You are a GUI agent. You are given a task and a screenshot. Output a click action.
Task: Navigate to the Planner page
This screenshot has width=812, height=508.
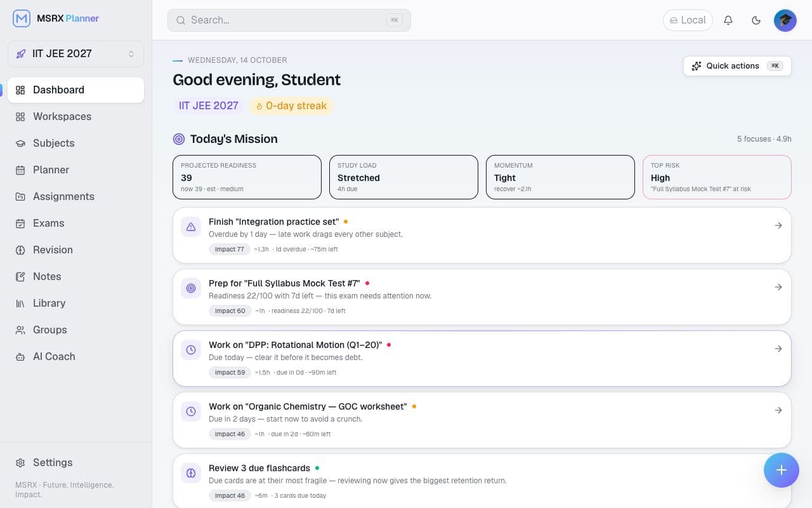click(75, 170)
